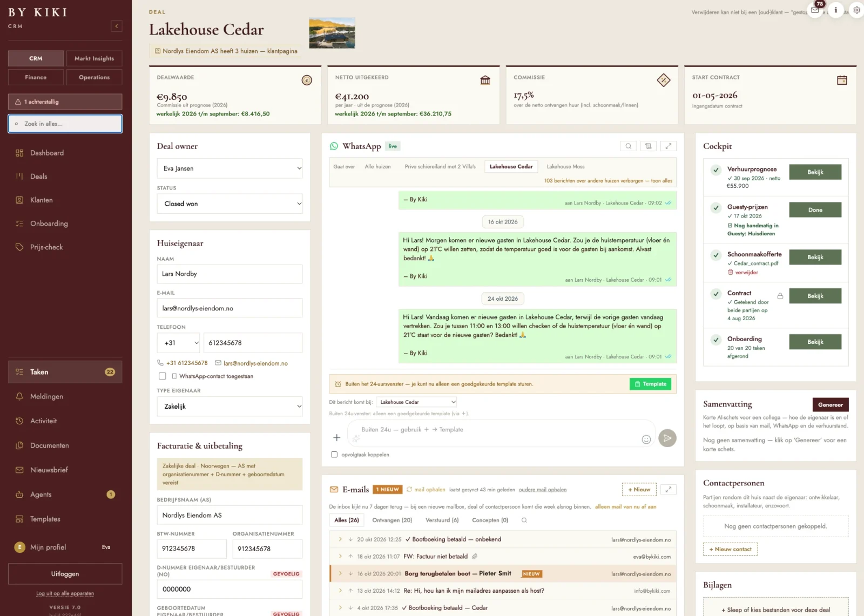864x616 pixels.
Task: Open the Type eigenaar dropdown Zakelijk
Action: (230, 406)
